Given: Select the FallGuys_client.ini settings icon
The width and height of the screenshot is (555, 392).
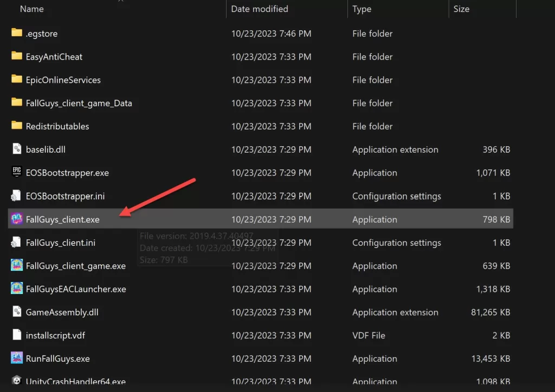Looking at the screenshot, I should 16,242.
